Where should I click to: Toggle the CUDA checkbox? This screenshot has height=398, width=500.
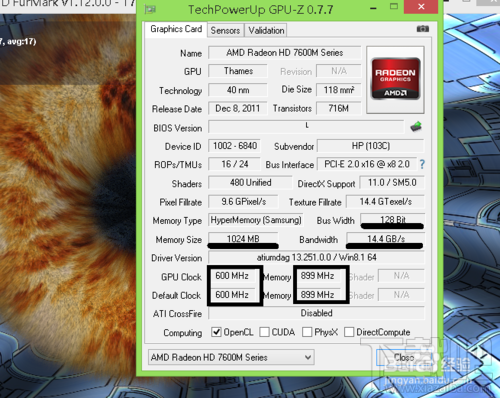[264, 332]
